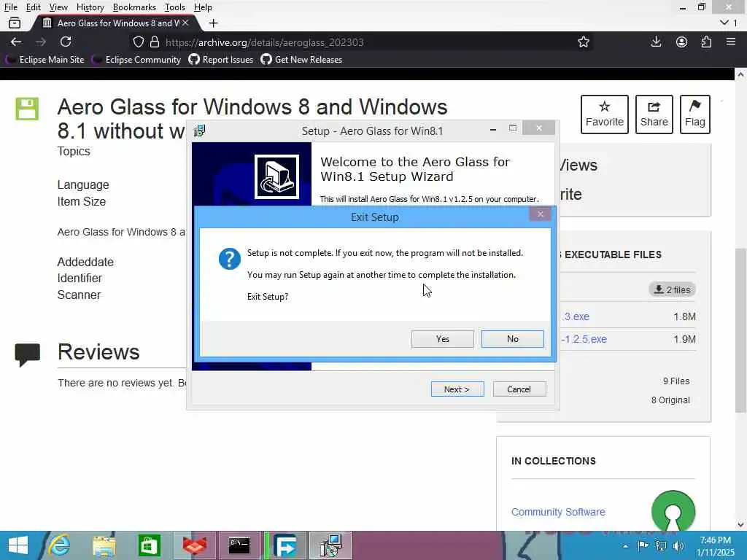Image resolution: width=747 pixels, height=560 pixels.
Task: Go back in browser history
Action: pyautogui.click(x=16, y=42)
